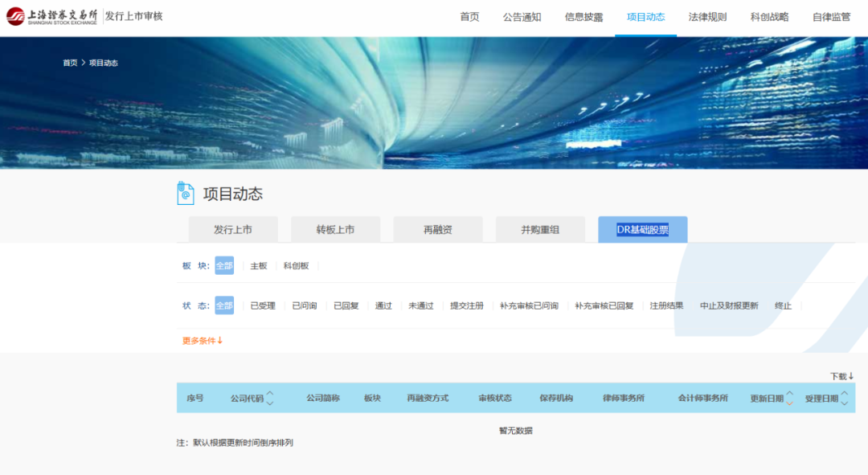The width and height of the screenshot is (868, 475).
Task: Click 项目动态 breadcrumb link
Action: click(x=104, y=63)
